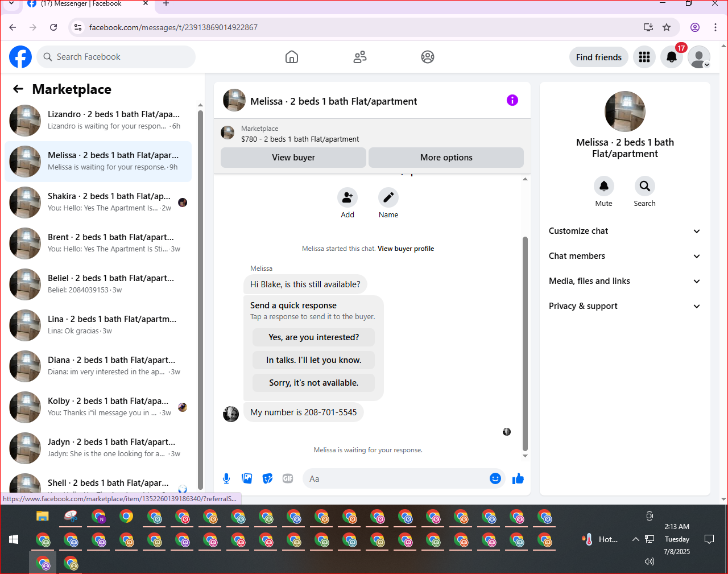728x574 pixels.
Task: Open the Notifications bell with badge 17
Action: click(x=672, y=57)
